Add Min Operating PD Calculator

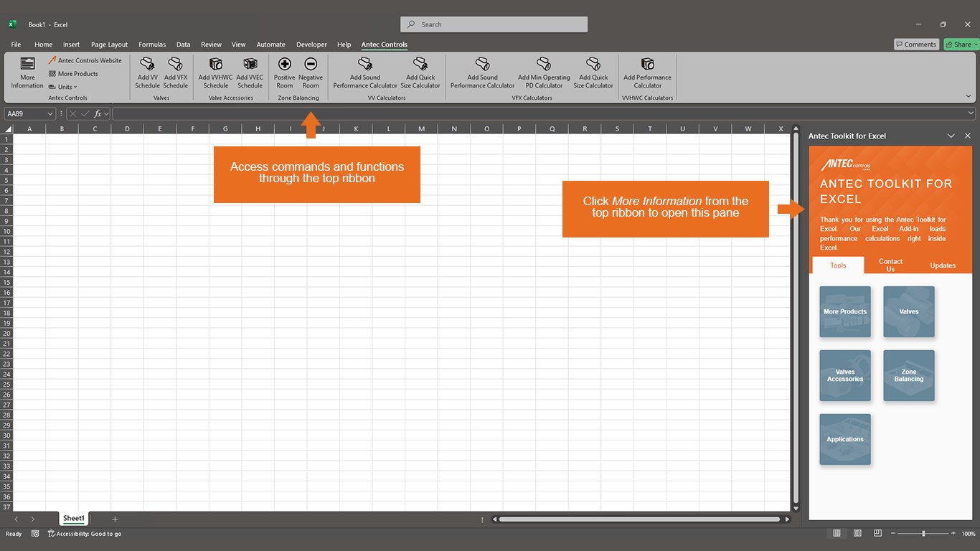click(544, 73)
